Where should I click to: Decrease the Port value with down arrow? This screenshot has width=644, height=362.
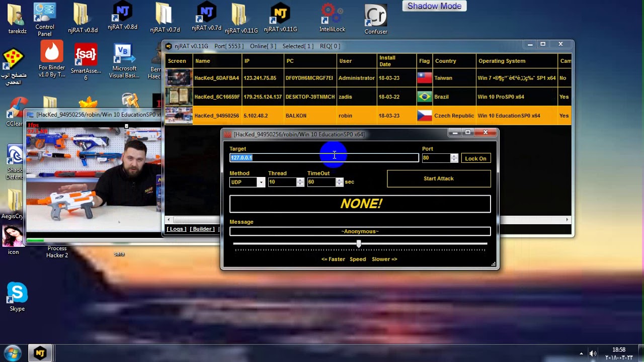[x=454, y=160]
